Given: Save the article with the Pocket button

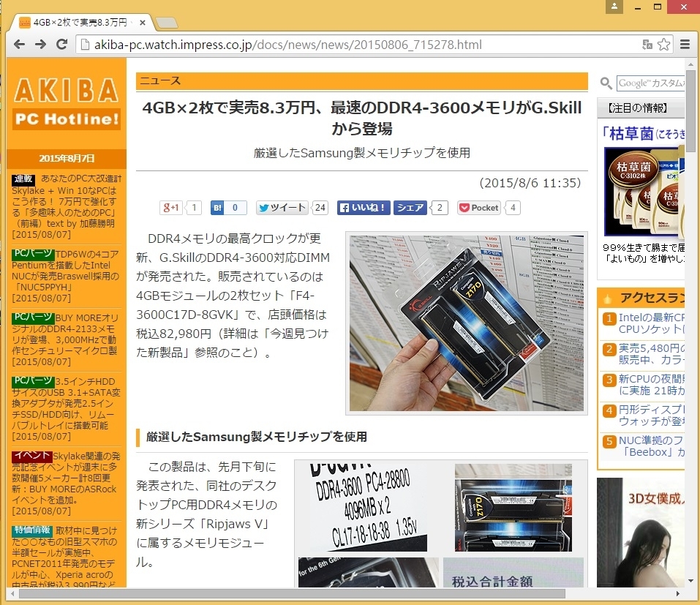Looking at the screenshot, I should (478, 208).
